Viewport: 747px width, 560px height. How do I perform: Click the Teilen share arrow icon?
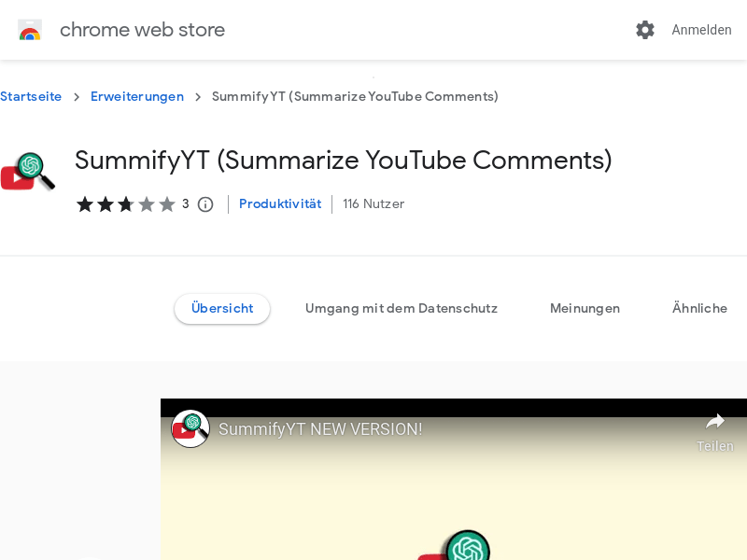pos(715,422)
